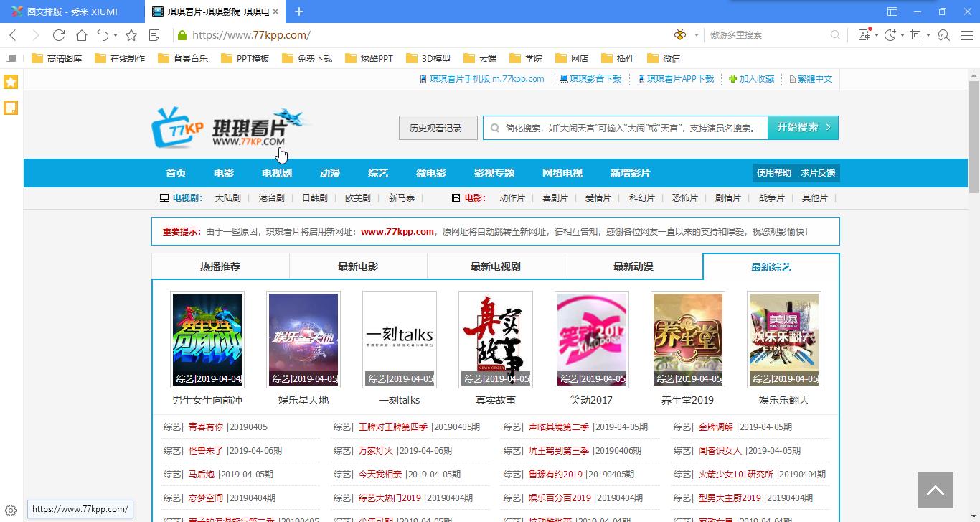This screenshot has height=522, width=980.
Task: Click the settings gear icon at bottom left
Action: (10, 509)
